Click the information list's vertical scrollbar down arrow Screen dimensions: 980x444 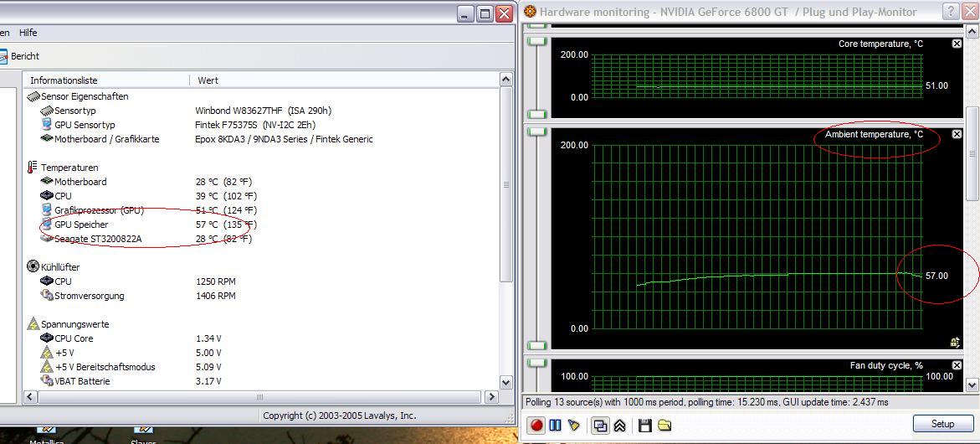pyautogui.click(x=506, y=383)
